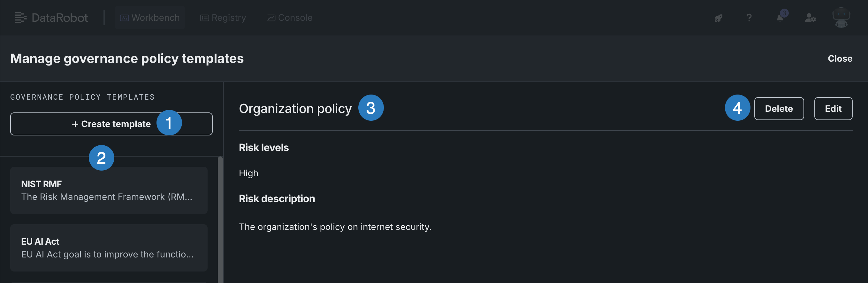Edit the Organization policy template
Image resolution: width=868 pixels, height=283 pixels.
tap(833, 109)
